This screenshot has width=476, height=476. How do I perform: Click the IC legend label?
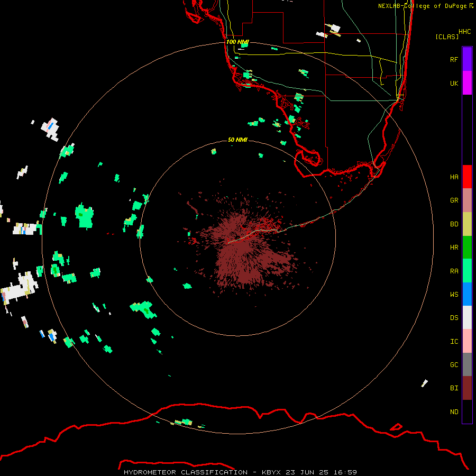pos(454,342)
